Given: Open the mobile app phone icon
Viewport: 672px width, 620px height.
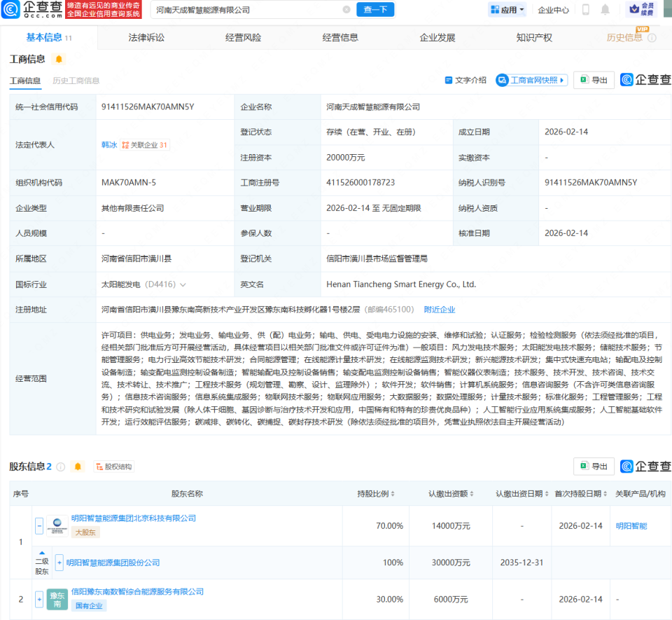Looking at the screenshot, I should (x=584, y=10).
